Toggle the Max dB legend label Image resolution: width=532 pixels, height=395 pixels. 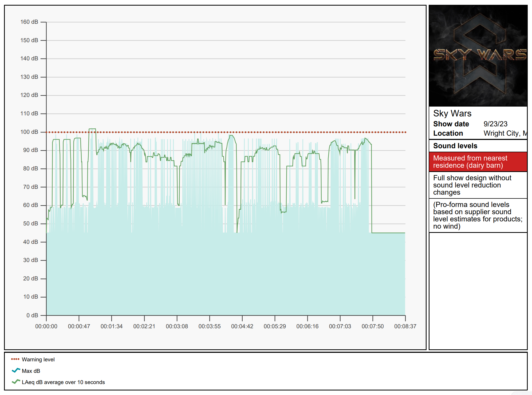pos(31,371)
